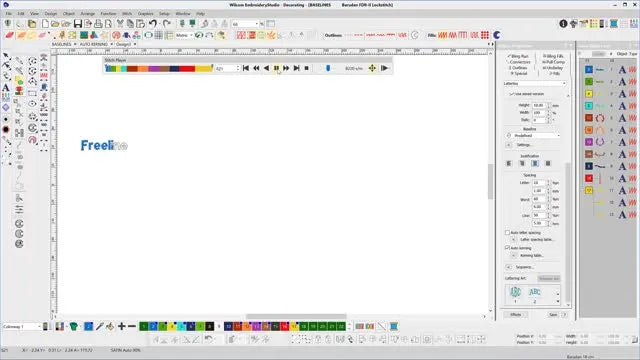This screenshot has height=360, width=640.
Task: Click auto-scroll cross arrows icon in Stitch Player
Action: click(x=372, y=68)
